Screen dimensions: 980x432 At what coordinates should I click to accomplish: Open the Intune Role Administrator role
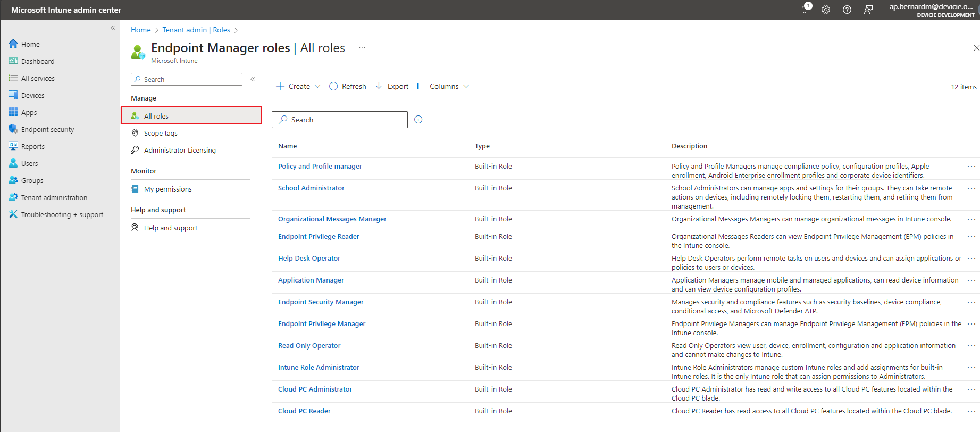319,367
